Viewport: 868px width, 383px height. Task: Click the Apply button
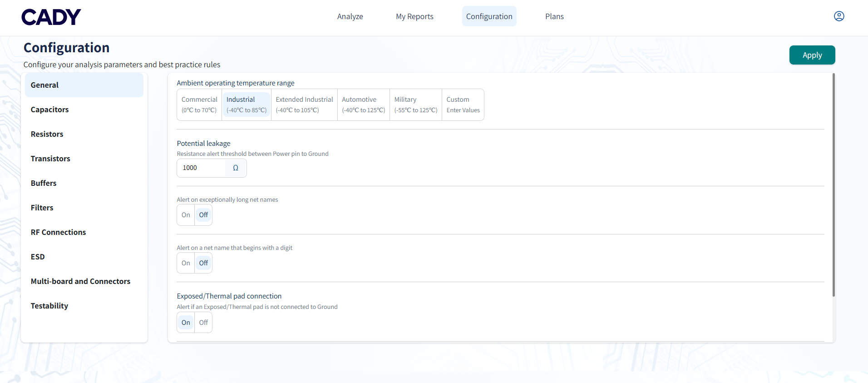pos(812,55)
